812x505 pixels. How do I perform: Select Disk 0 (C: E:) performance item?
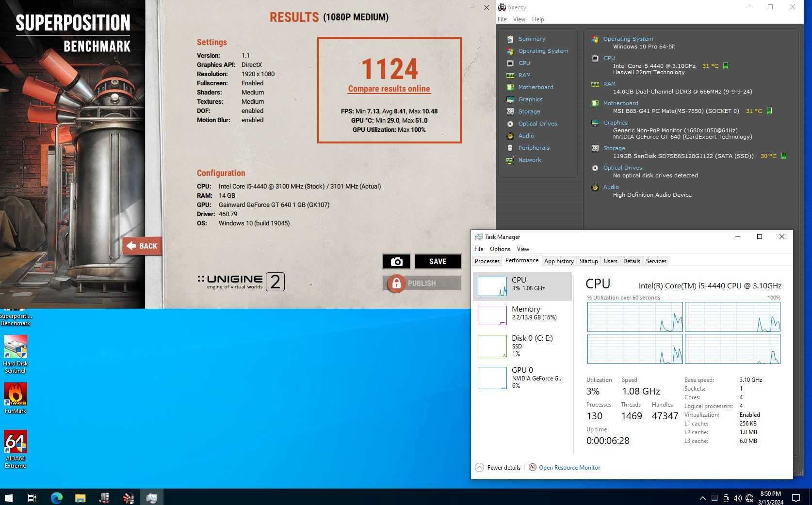pos(522,346)
